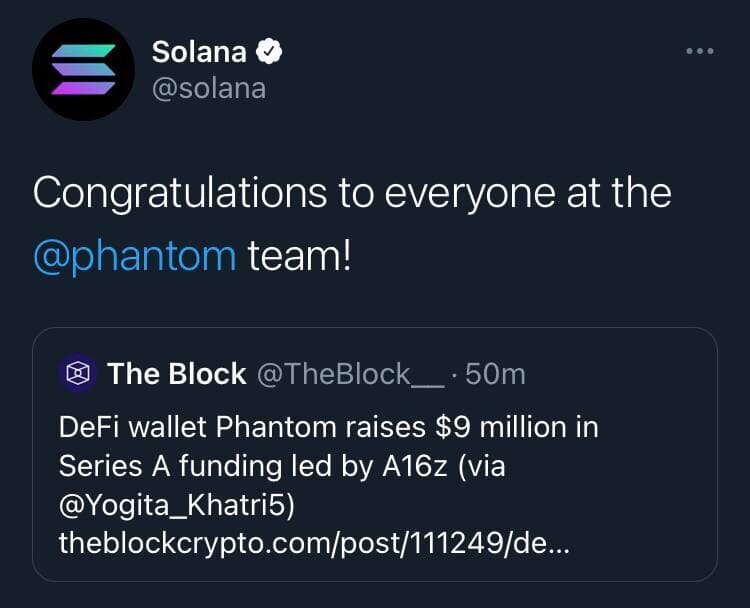
Task: Click the verified badge next to Solana
Action: pyautogui.click(x=268, y=52)
